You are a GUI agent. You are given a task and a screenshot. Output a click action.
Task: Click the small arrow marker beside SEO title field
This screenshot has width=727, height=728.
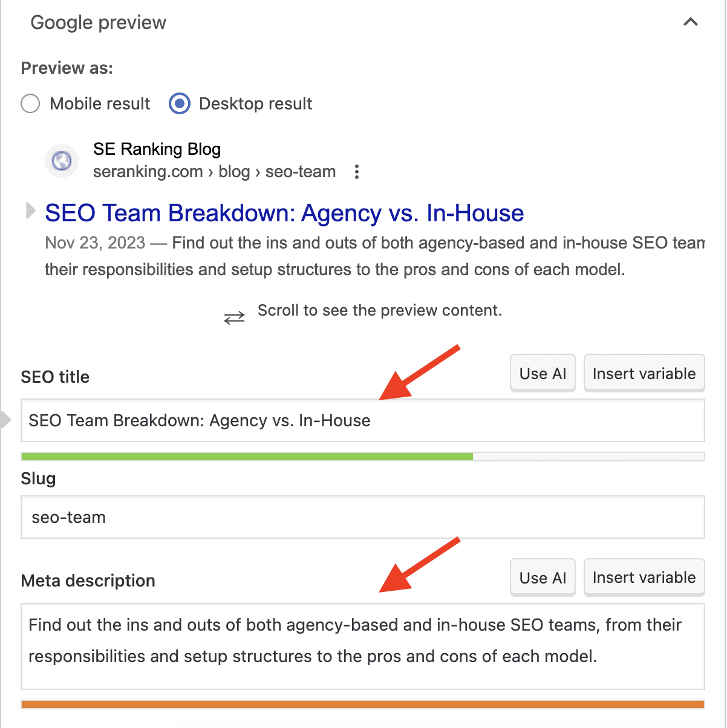(x=4, y=418)
